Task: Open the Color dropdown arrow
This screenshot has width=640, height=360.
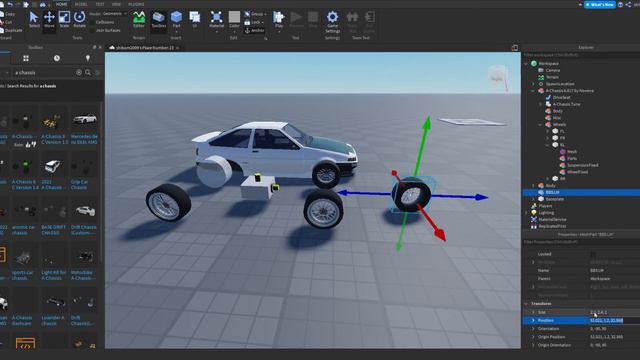Action: 234,31
